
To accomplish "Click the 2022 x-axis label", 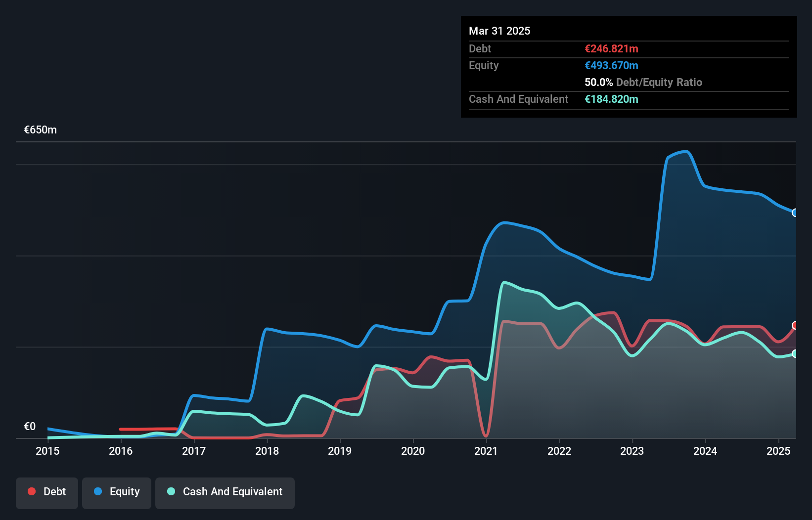I will [x=559, y=451].
